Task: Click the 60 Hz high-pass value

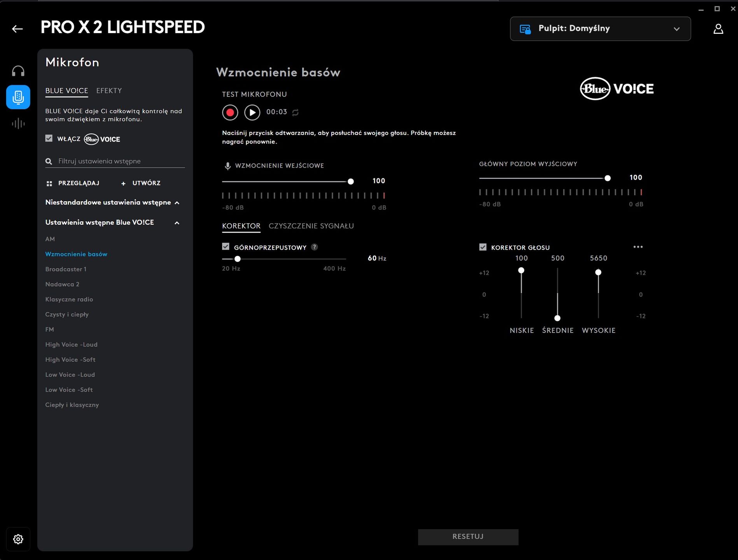Action: tap(377, 258)
